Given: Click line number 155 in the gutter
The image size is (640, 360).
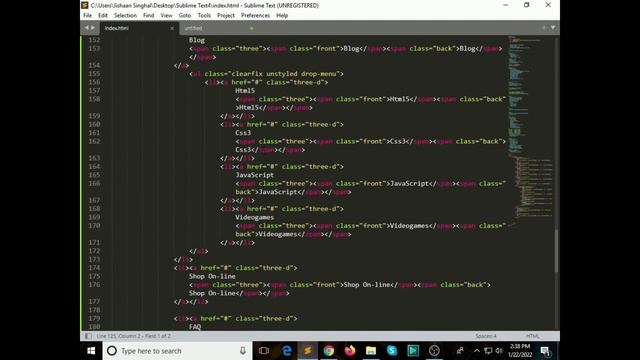Looking at the screenshot, I should (94, 73).
